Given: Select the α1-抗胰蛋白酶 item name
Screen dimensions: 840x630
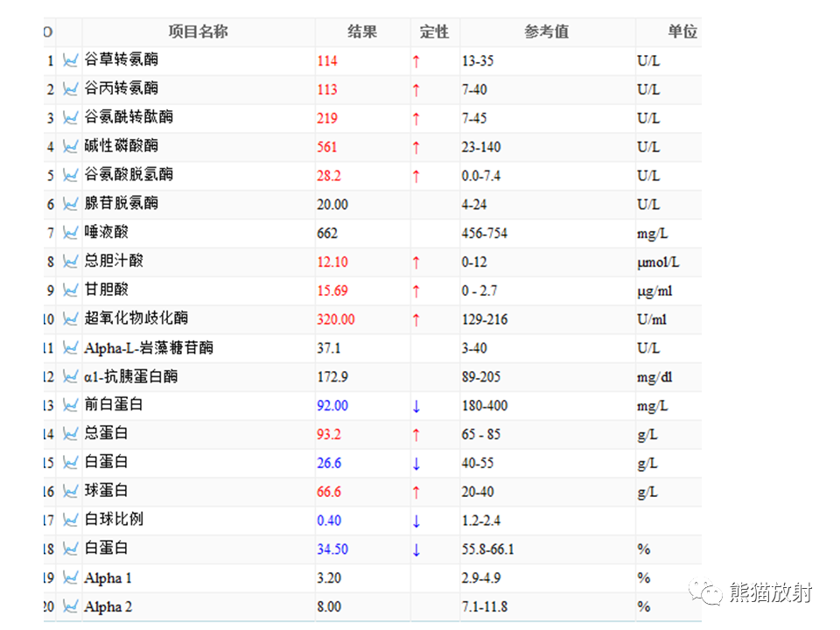Looking at the screenshot, I should [x=130, y=376].
